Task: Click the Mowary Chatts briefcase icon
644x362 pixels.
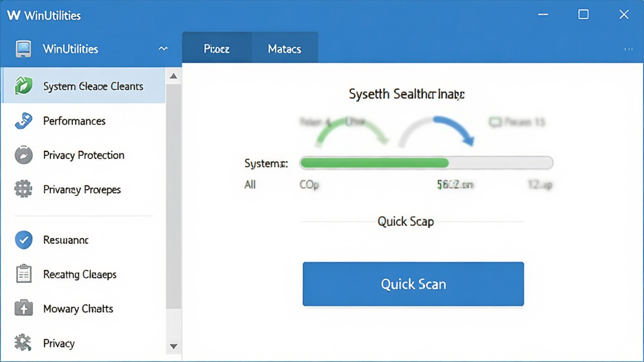Action: 23,308
